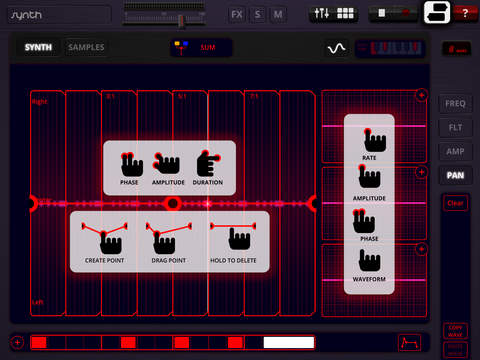Open the mixer sliders icon

pyautogui.click(x=322, y=13)
